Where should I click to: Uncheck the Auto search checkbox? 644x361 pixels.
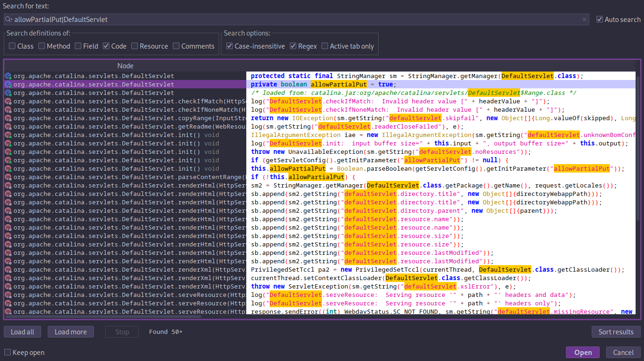pos(599,19)
